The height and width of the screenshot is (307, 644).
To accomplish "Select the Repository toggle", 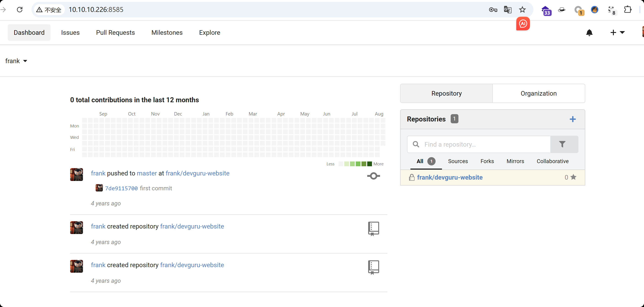I will [x=446, y=93].
